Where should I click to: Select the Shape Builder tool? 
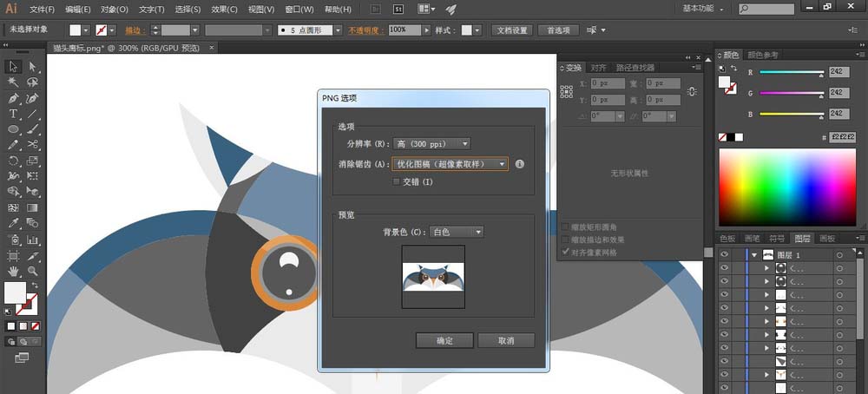tap(13, 192)
